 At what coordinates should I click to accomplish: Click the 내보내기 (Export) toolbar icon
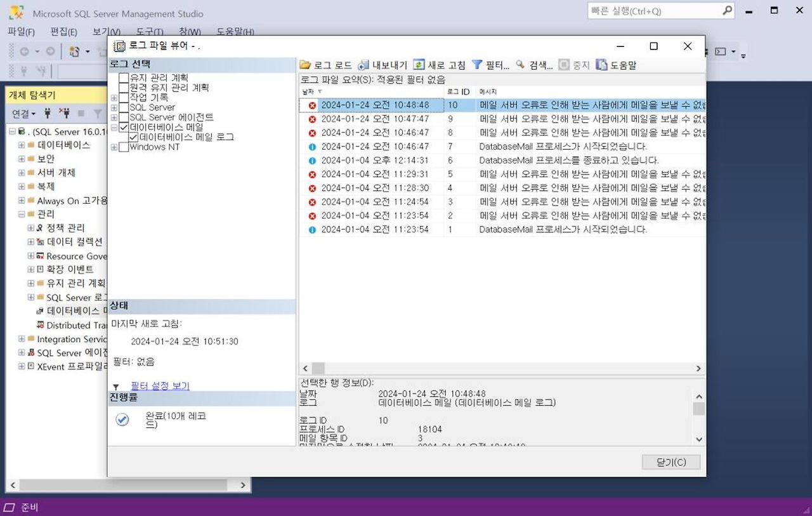point(363,65)
